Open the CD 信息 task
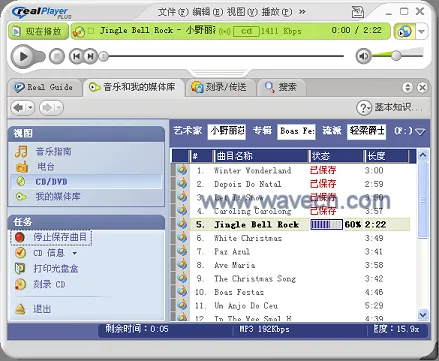This screenshot has height=361, width=439. [49, 253]
